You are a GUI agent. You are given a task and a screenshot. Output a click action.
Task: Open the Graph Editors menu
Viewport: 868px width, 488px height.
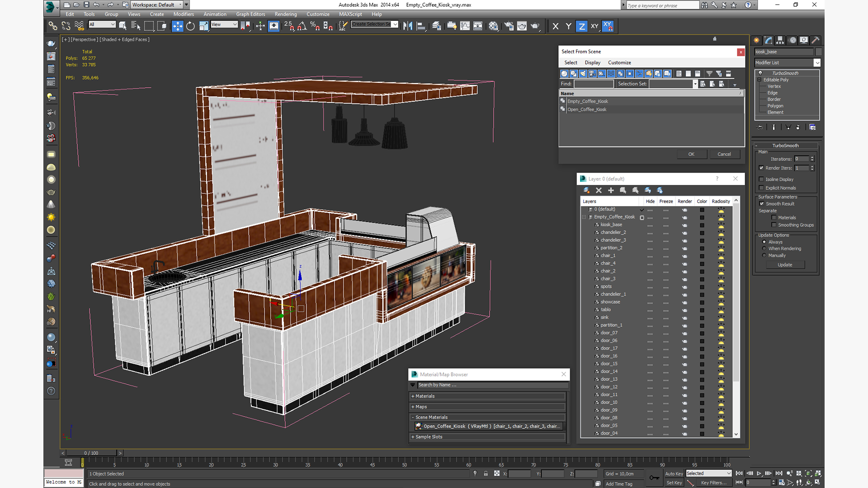(x=250, y=14)
